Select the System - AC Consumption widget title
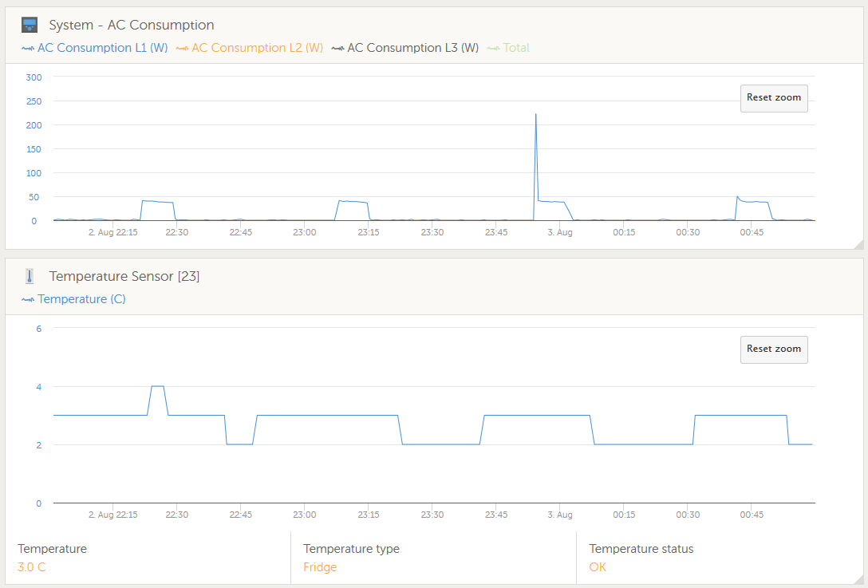The image size is (868, 588). click(x=132, y=26)
